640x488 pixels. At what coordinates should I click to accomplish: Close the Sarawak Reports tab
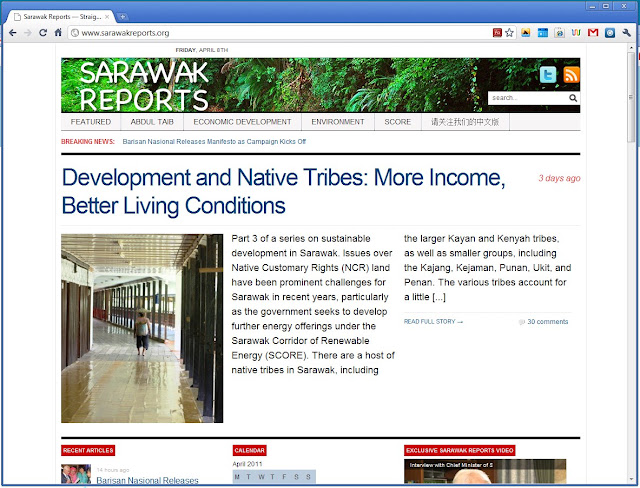(x=107, y=17)
